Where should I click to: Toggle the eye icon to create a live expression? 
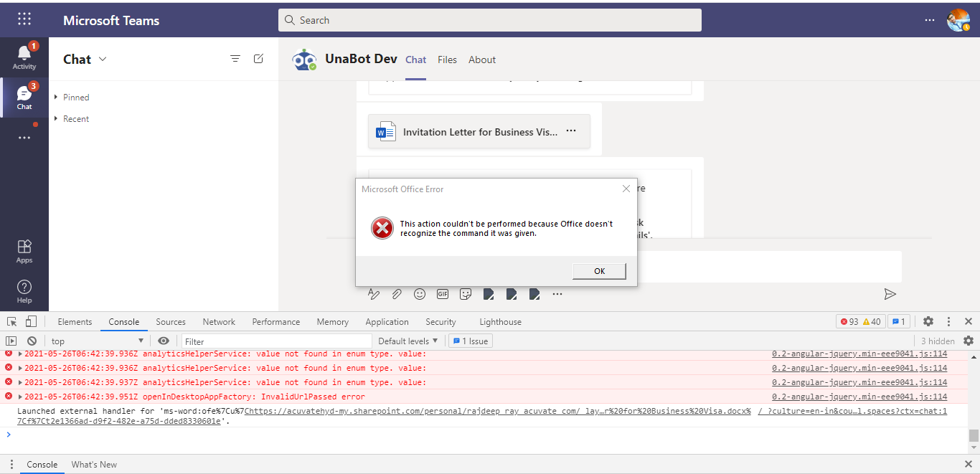pyautogui.click(x=164, y=341)
